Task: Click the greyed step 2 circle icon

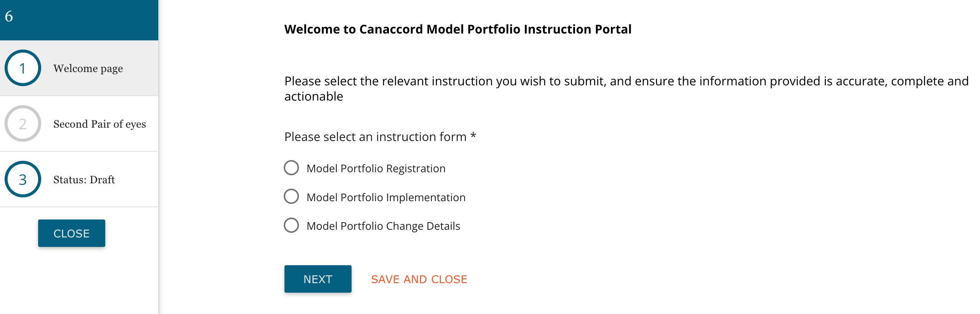Action: 23,124
